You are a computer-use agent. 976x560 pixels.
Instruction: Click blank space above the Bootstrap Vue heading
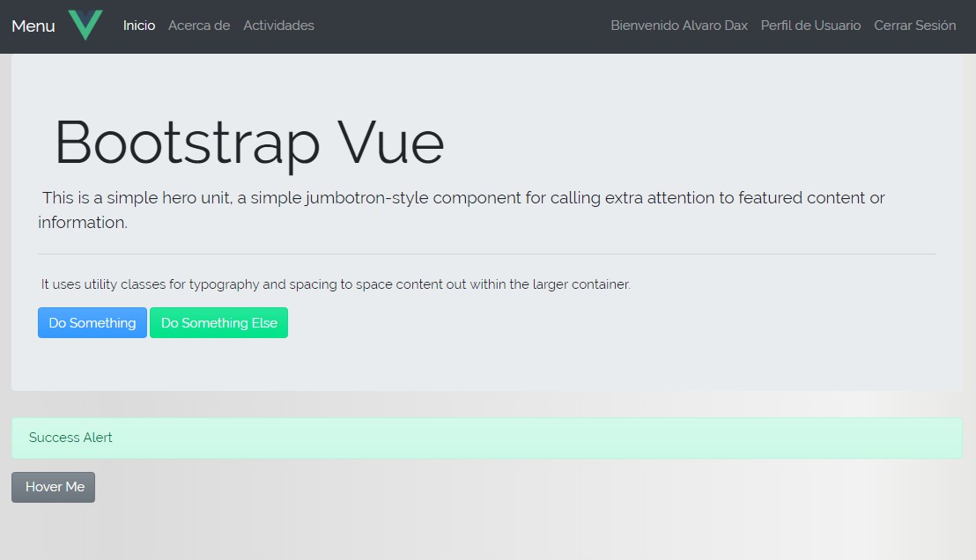tap(486, 84)
